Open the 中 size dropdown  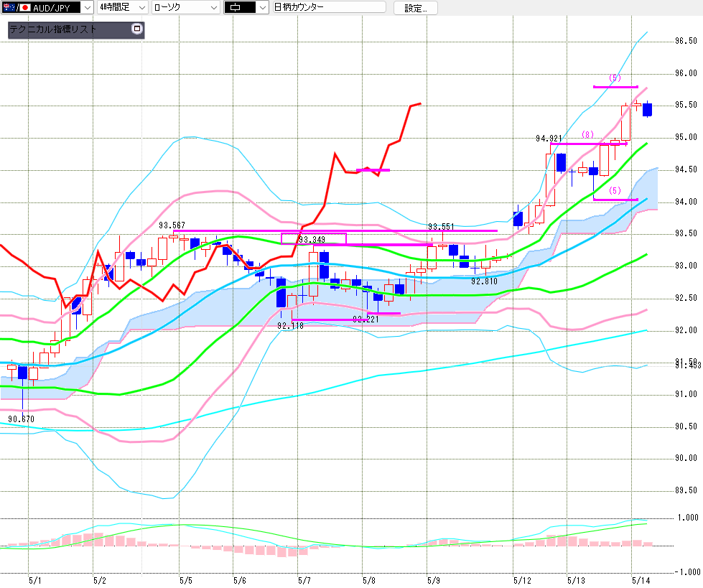[246, 7]
